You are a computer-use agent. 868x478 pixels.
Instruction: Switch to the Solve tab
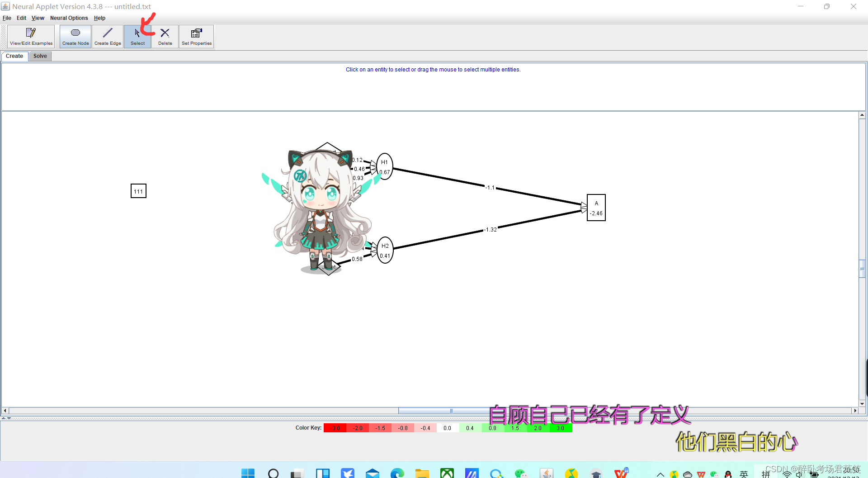point(40,56)
